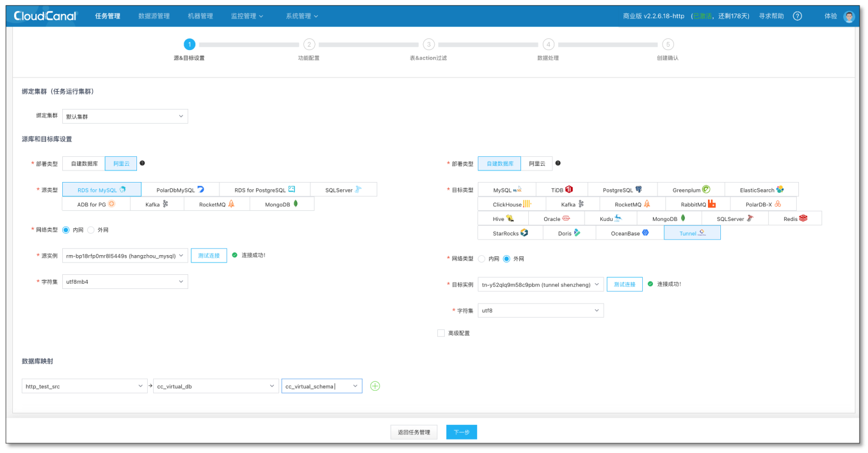Select PolarDbMySQL source type
Screen dimensions: 868x453
pyautogui.click(x=180, y=190)
